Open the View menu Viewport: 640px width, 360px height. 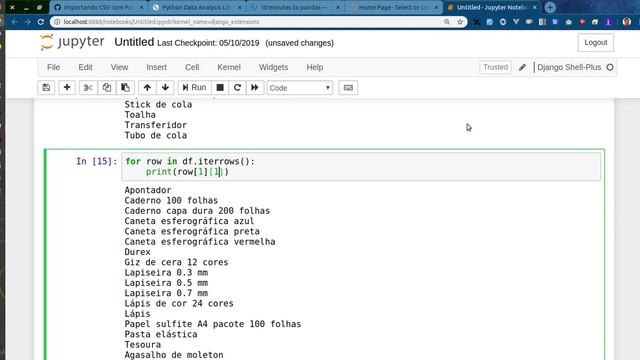[x=119, y=67]
